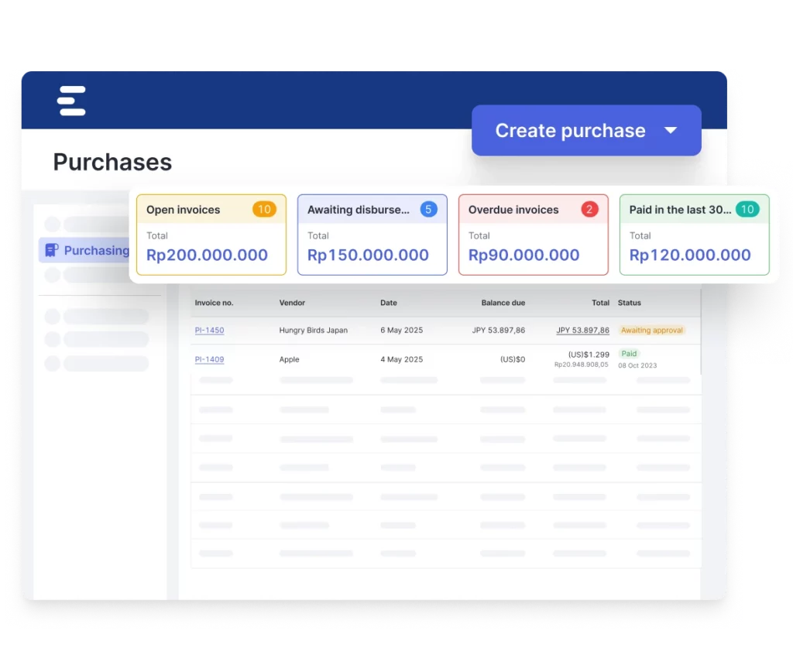Click the Balance due column header
Viewport: 793px width, 672px height.
(x=503, y=303)
